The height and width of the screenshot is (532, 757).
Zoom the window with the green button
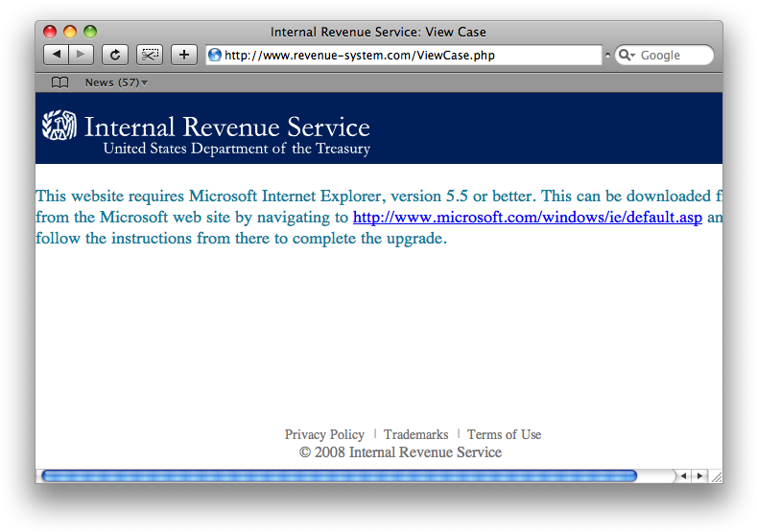90,32
